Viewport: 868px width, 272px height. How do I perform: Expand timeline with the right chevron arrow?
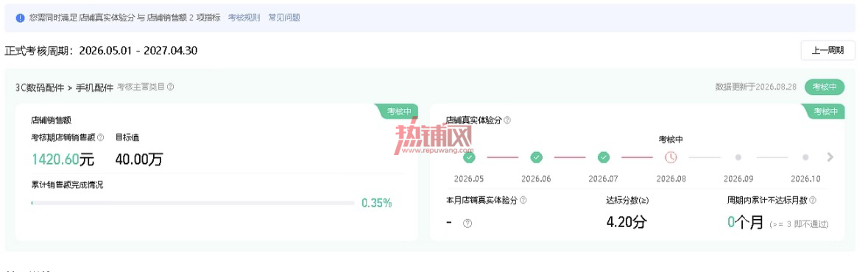tap(830, 157)
